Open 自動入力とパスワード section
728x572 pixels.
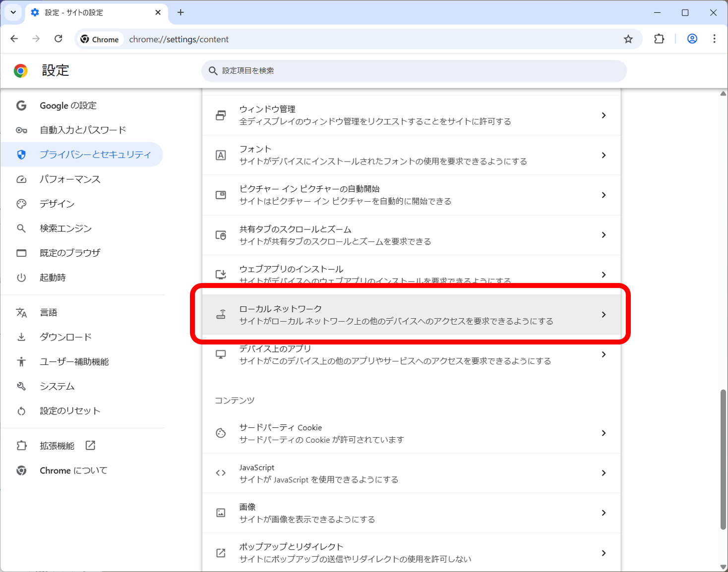[81, 130]
